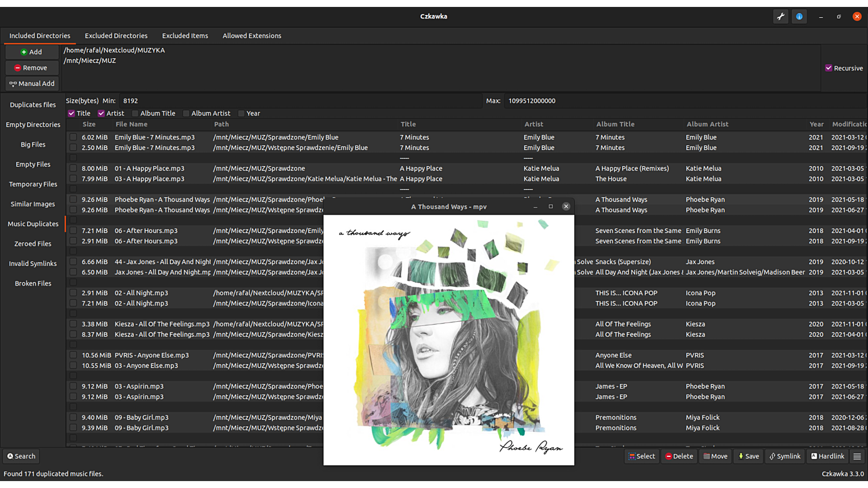Viewport: 868px width, 488px height.
Task: Select Temporary Files in sidebar
Action: click(x=33, y=185)
